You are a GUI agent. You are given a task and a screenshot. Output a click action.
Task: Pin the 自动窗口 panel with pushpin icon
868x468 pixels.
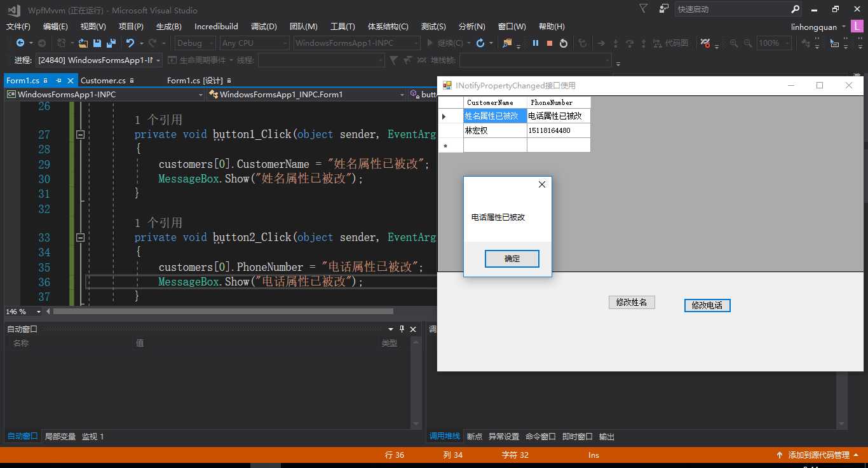402,329
